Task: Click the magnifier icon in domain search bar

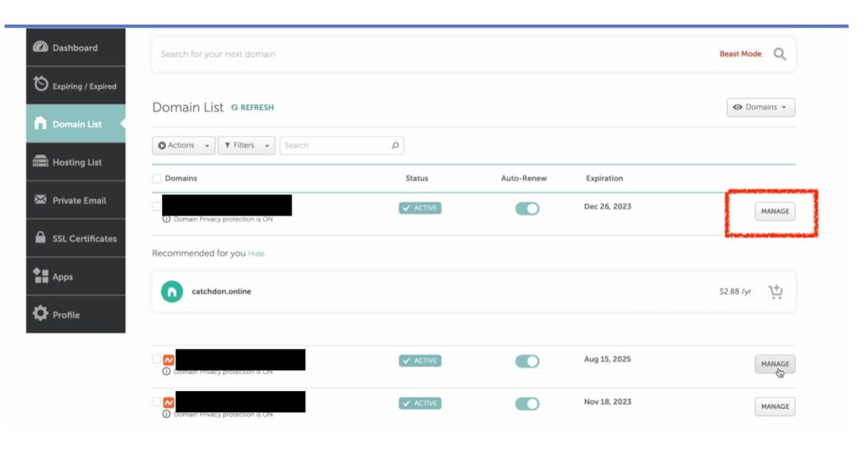Action: pos(779,54)
